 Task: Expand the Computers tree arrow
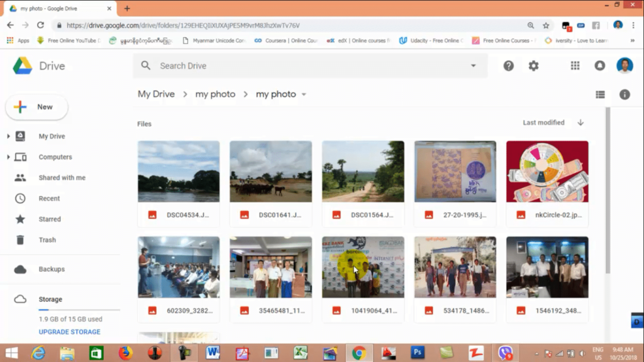[8, 156]
